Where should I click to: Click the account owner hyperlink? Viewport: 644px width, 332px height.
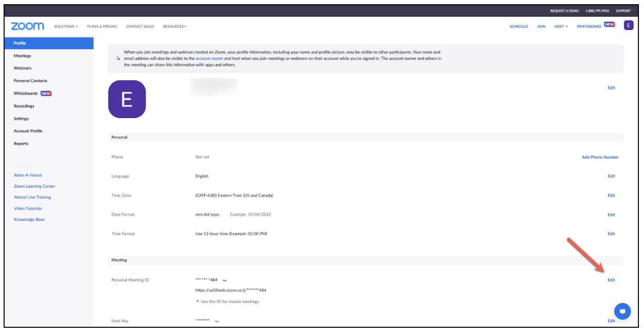[209, 59]
